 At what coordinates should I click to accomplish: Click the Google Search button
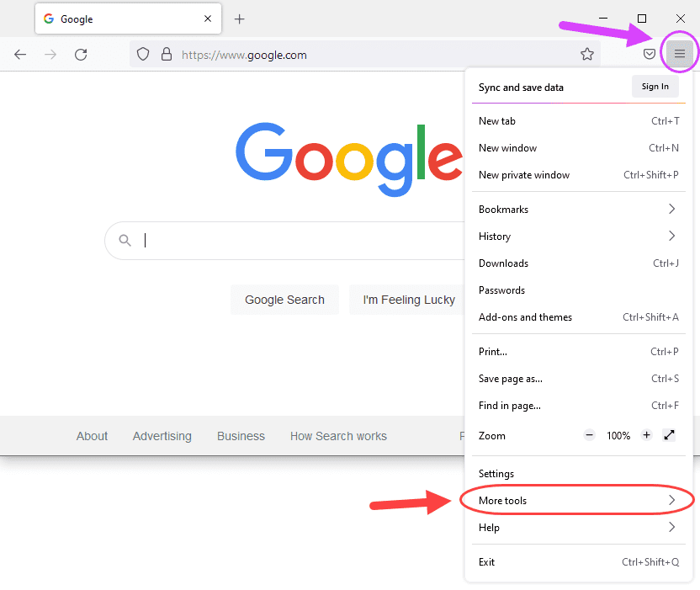tap(284, 300)
